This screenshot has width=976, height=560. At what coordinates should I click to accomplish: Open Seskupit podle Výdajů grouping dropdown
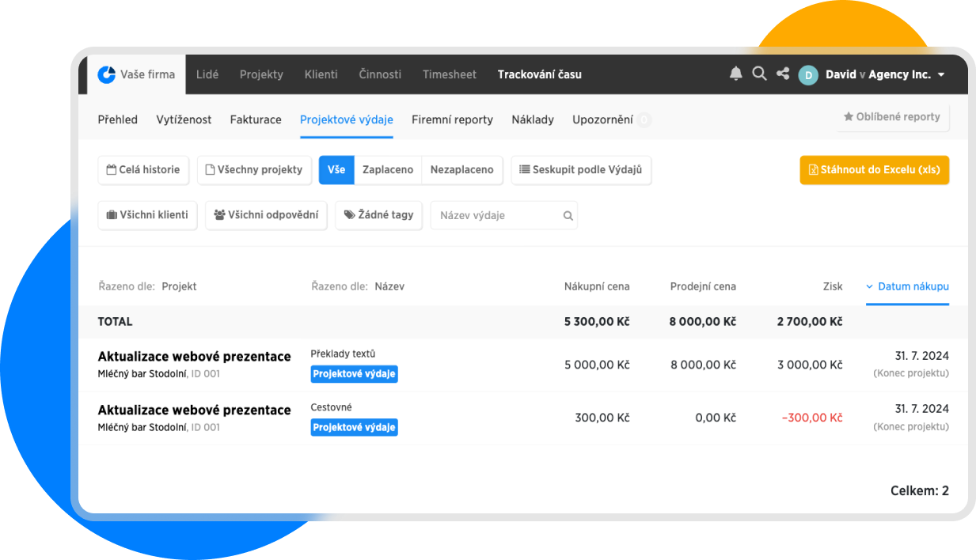coord(581,170)
